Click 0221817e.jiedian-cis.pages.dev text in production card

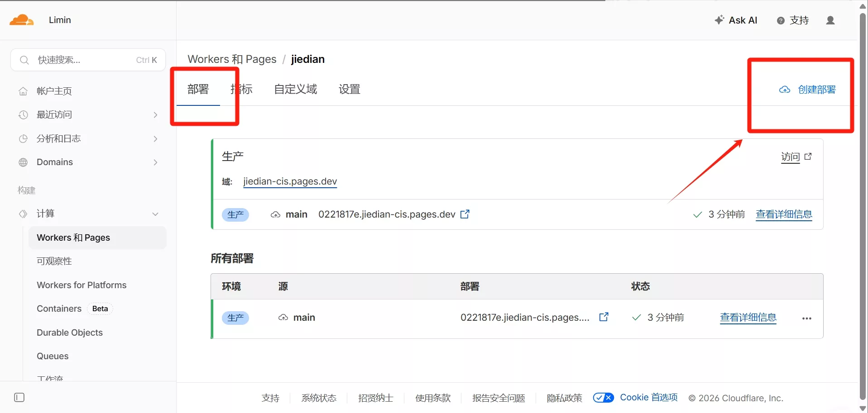click(x=387, y=214)
